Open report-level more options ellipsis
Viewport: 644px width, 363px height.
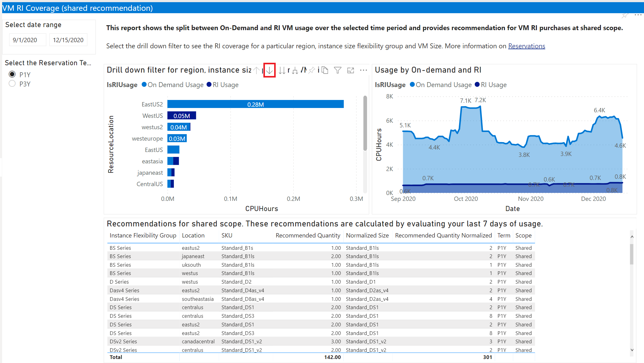tap(638, 15)
